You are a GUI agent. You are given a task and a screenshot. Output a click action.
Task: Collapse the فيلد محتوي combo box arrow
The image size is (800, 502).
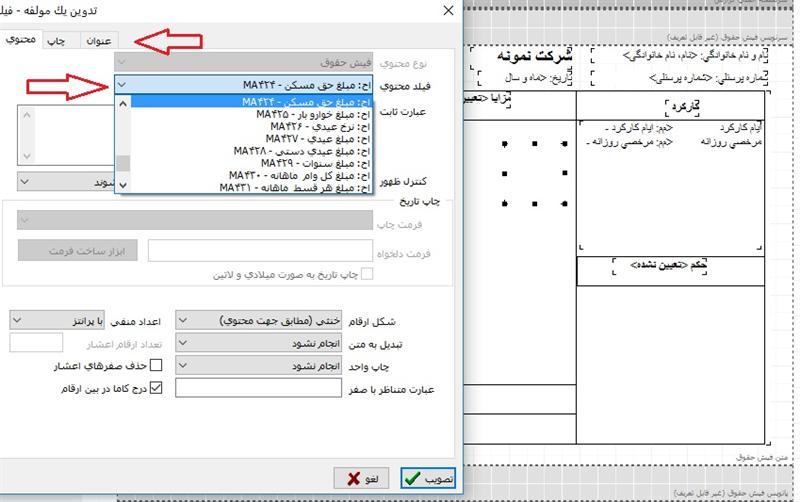pos(123,86)
